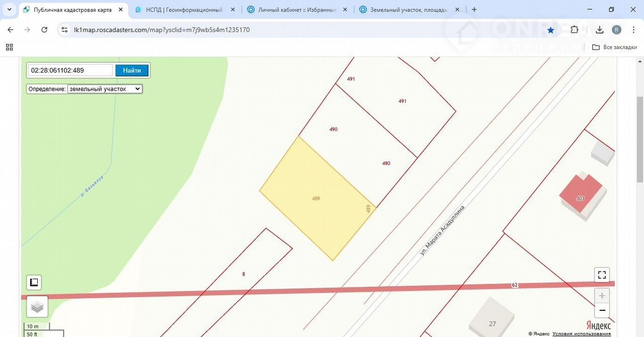Open the Google apps grid shortcut

9,47
